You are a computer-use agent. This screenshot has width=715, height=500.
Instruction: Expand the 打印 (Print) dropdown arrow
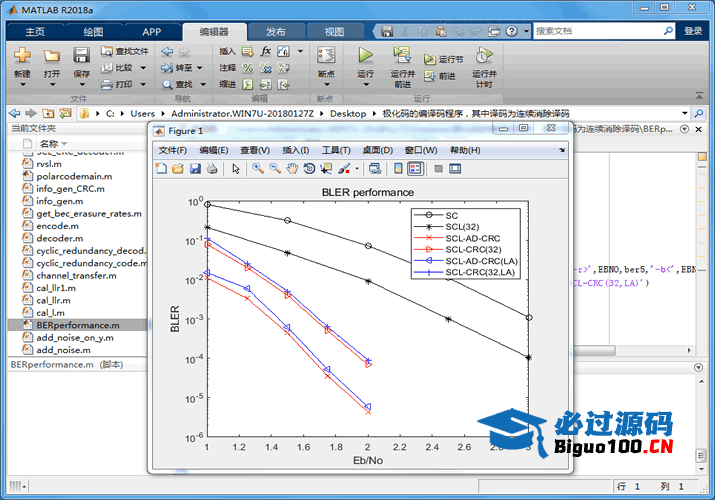(x=143, y=84)
